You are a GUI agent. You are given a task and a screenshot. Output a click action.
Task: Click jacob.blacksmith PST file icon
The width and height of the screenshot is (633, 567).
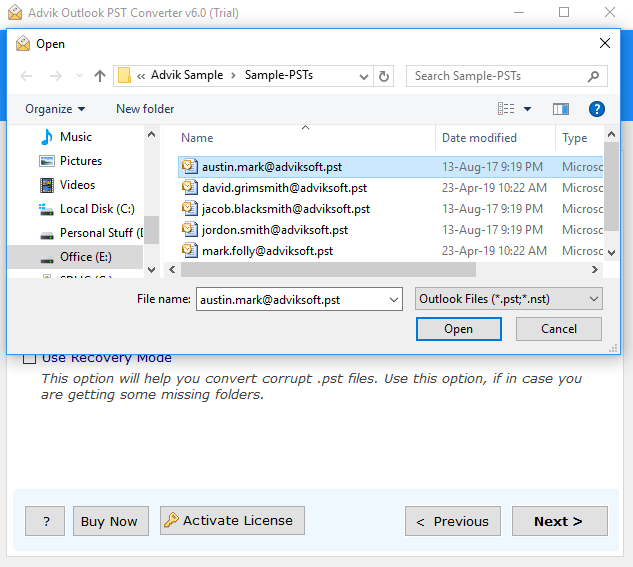click(x=189, y=208)
